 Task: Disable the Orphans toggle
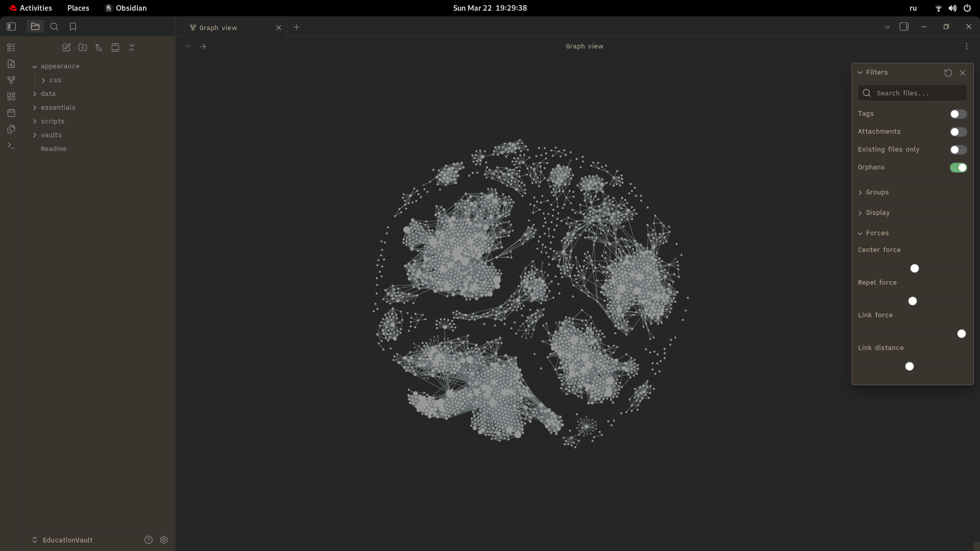(x=958, y=168)
